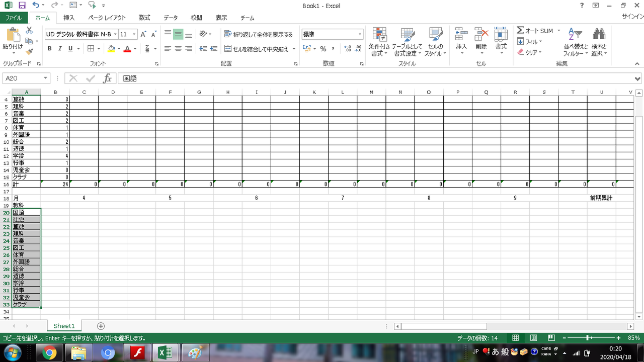The height and width of the screenshot is (362, 644).
Task: Switch to the 数式 tab
Action: coord(144,18)
